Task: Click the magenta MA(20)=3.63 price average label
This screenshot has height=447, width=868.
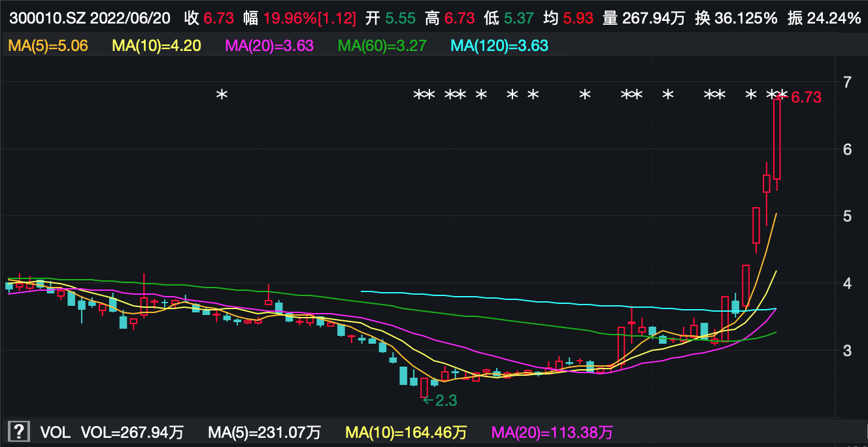Action: tap(269, 46)
